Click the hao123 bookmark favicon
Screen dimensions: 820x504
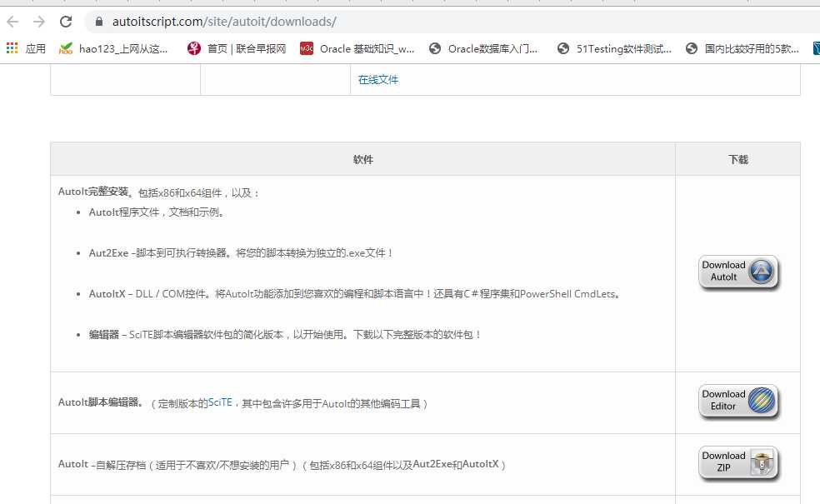[x=66, y=48]
